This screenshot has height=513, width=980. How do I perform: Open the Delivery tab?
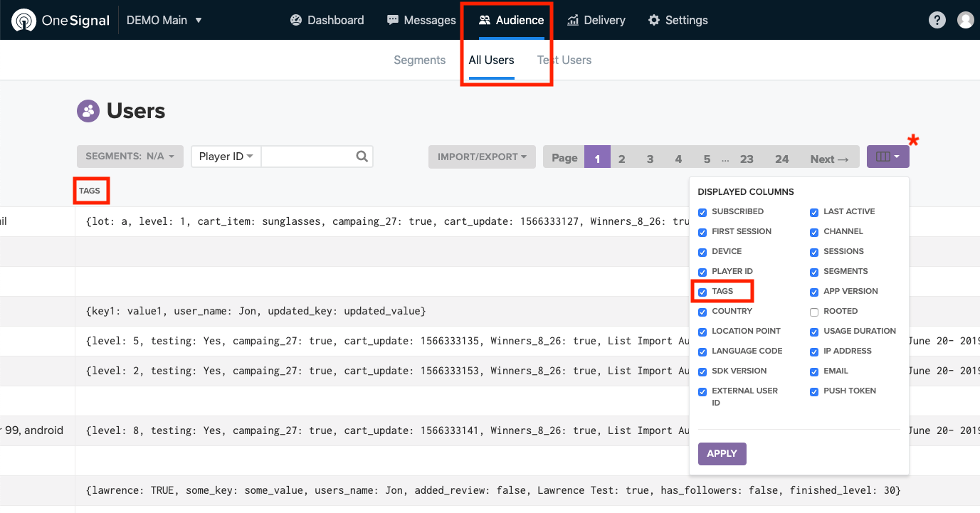[x=596, y=20]
